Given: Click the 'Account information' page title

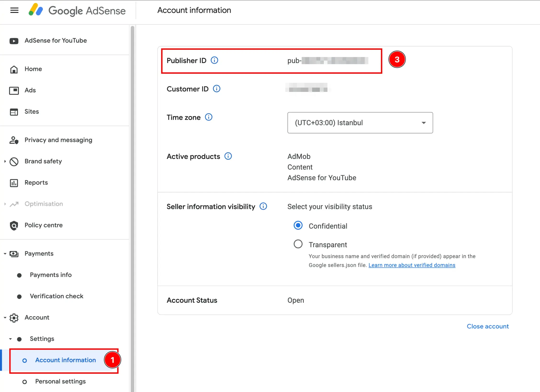Looking at the screenshot, I should pos(194,10).
